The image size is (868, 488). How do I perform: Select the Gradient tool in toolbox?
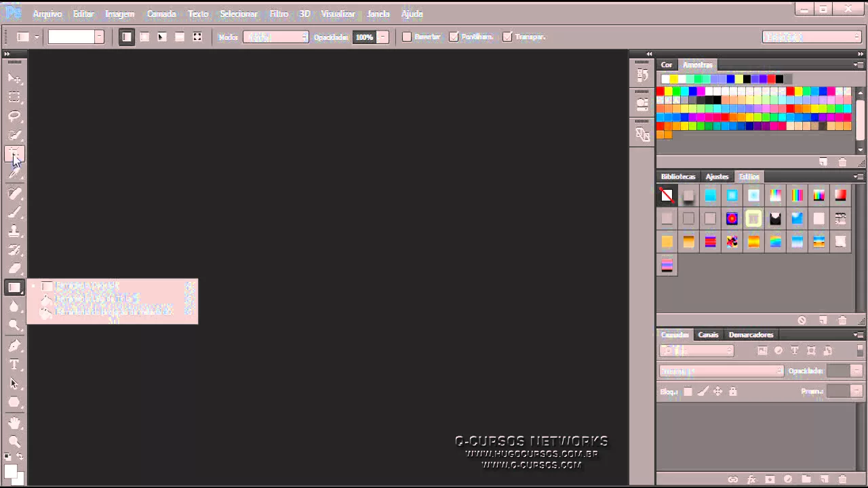pyautogui.click(x=14, y=288)
